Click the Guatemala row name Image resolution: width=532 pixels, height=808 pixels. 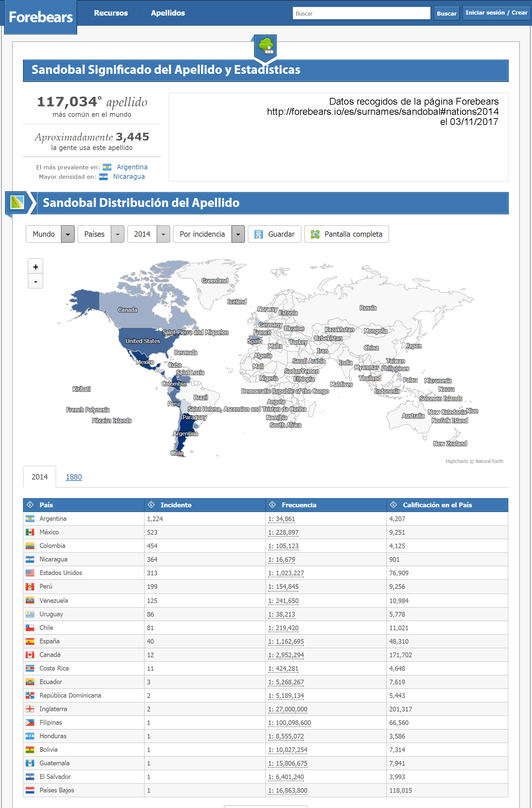point(54,763)
